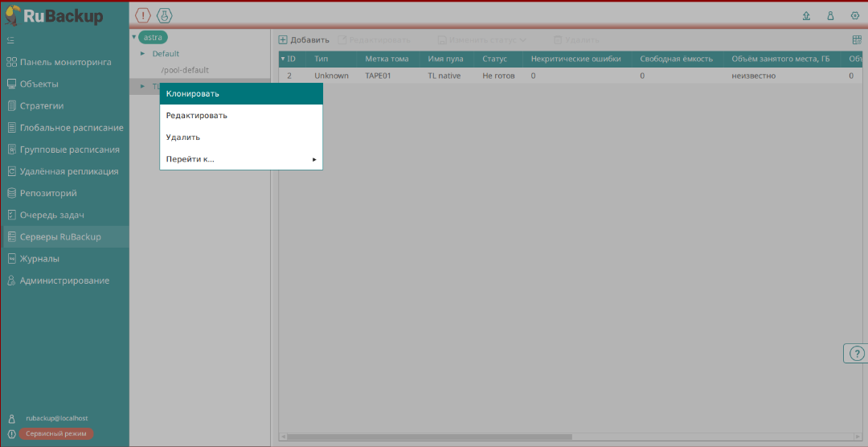Expand the Default tree node arrow

click(143, 54)
